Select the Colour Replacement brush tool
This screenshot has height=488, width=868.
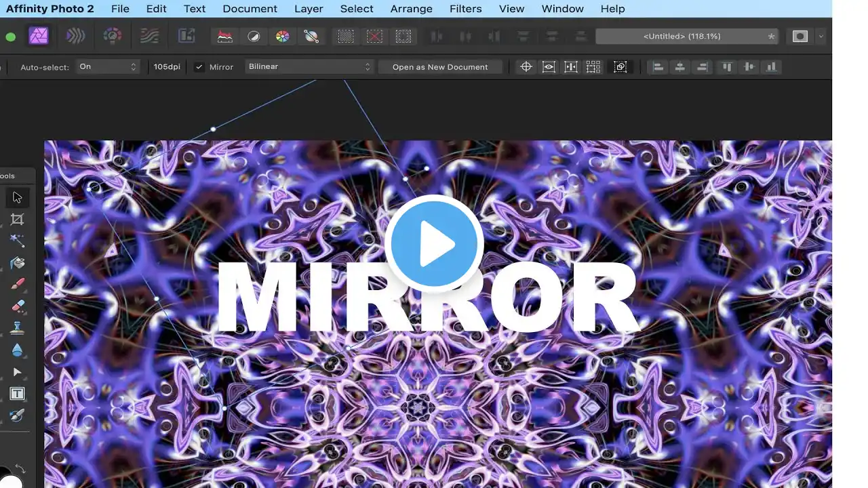click(x=18, y=415)
